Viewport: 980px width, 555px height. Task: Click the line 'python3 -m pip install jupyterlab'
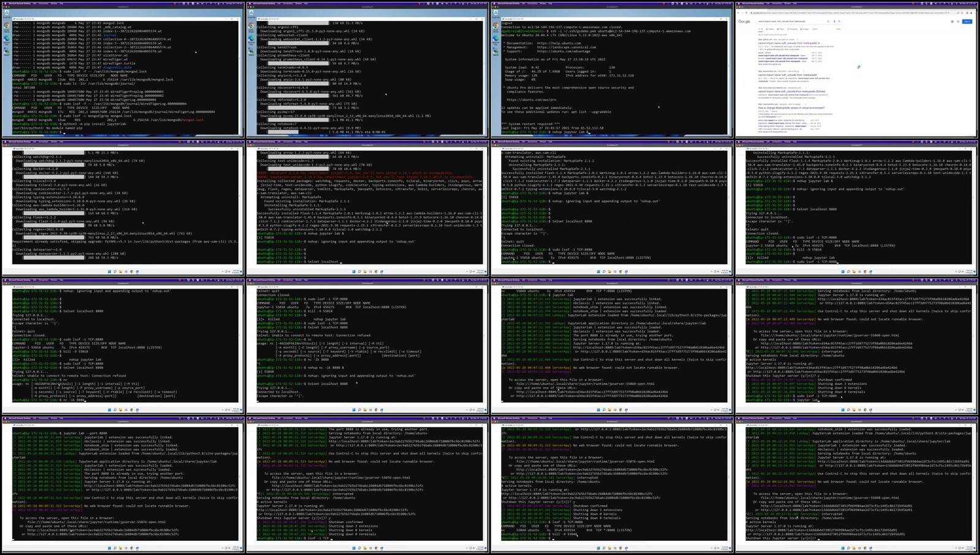pos(69,124)
